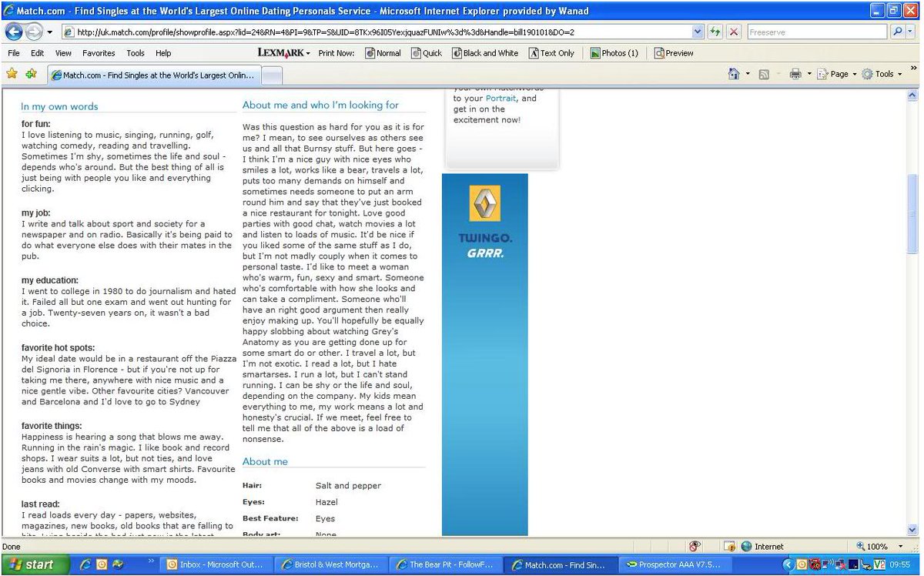Click the status bar privacy report icon
This screenshot has width=924, height=576.
coord(695,546)
